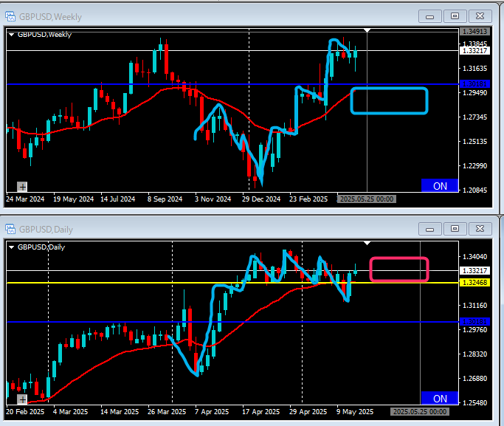Select the blue 1.30181 price label in Weekly chart

474,84
